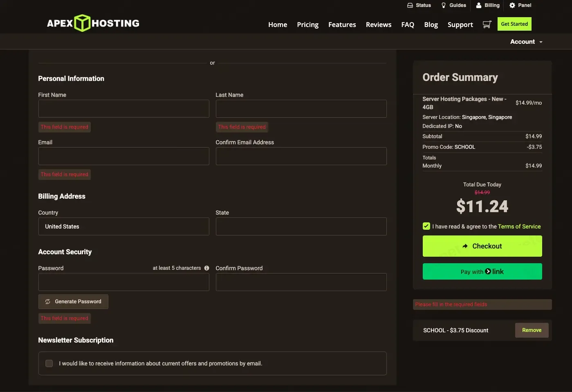Focus the First Name field
The width and height of the screenshot is (572, 392).
(123, 109)
